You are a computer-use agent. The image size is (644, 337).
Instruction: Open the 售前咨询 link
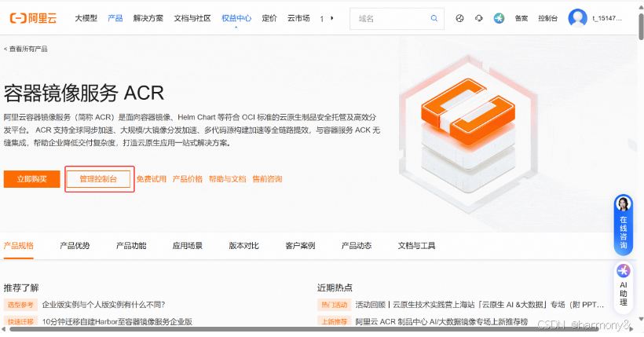[x=267, y=179]
